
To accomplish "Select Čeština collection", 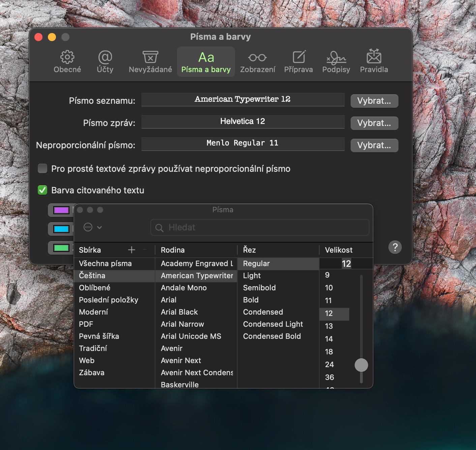I will [115, 276].
